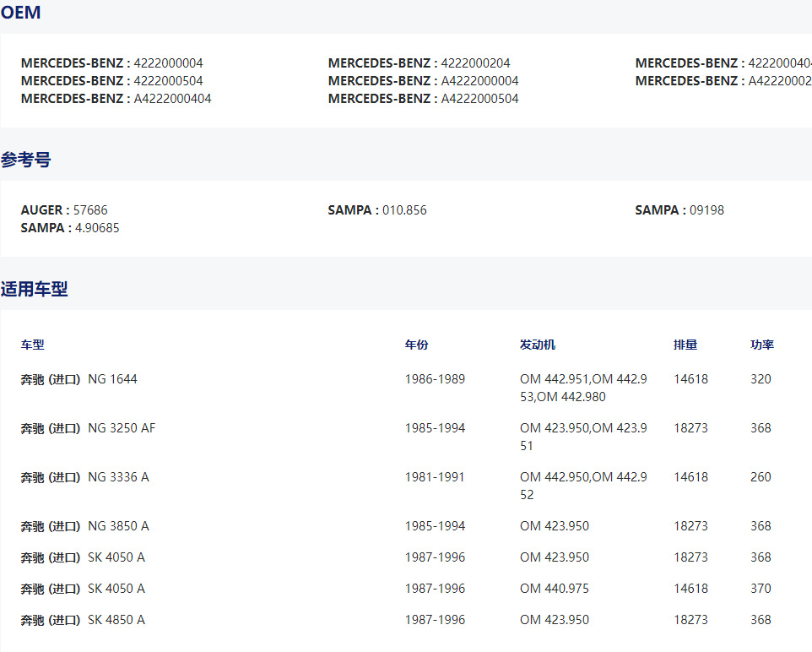This screenshot has height=652, width=812.
Task: Click the 排量 column header
Action: (685, 345)
